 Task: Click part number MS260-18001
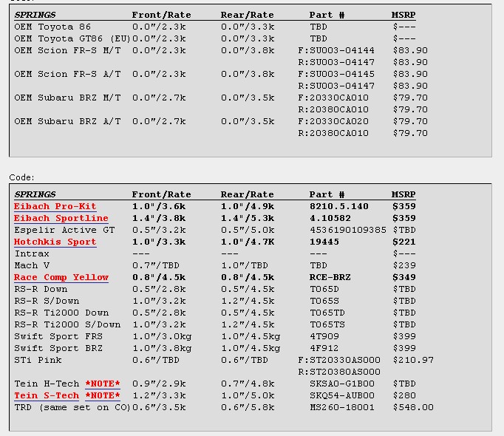tap(342, 408)
